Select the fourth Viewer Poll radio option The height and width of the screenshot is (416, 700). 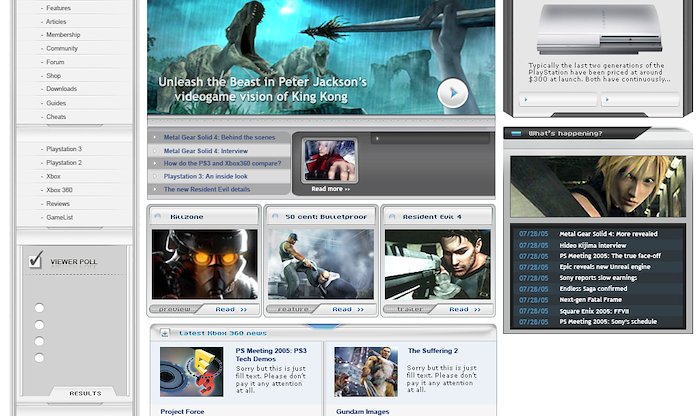pos(39,358)
